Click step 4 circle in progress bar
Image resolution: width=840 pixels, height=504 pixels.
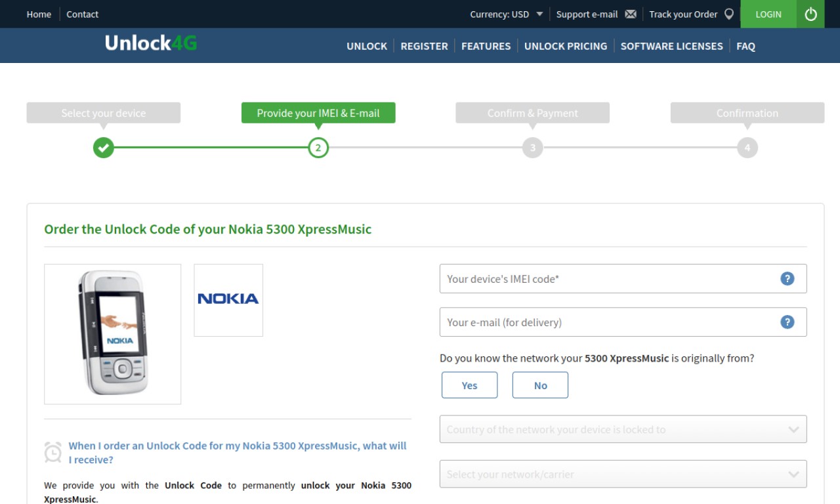(747, 148)
